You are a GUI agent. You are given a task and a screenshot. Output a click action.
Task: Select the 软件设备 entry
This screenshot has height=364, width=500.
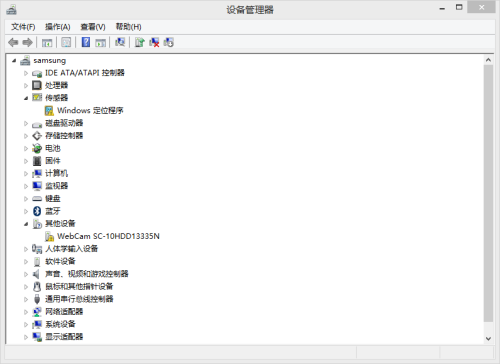(60, 261)
